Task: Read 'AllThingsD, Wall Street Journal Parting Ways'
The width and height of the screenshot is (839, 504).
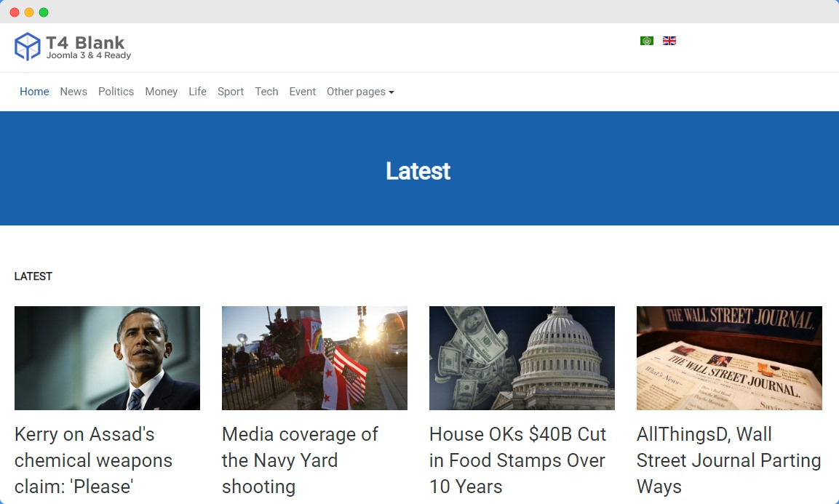Action: (x=729, y=460)
